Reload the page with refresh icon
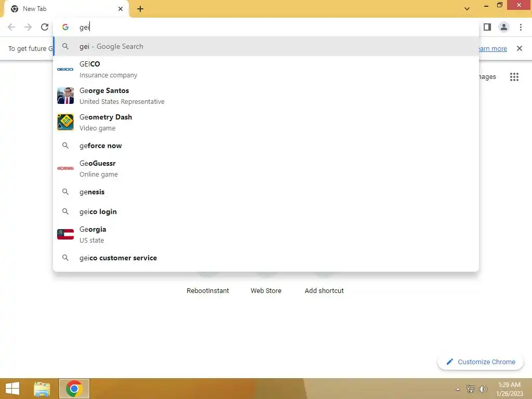 pyautogui.click(x=45, y=27)
